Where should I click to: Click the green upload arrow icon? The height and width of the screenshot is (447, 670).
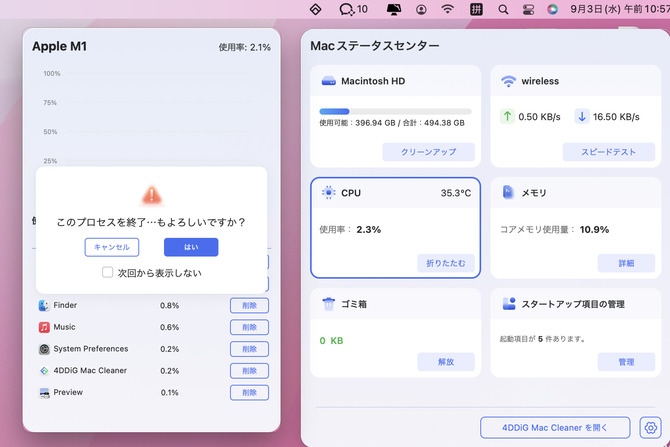click(507, 116)
